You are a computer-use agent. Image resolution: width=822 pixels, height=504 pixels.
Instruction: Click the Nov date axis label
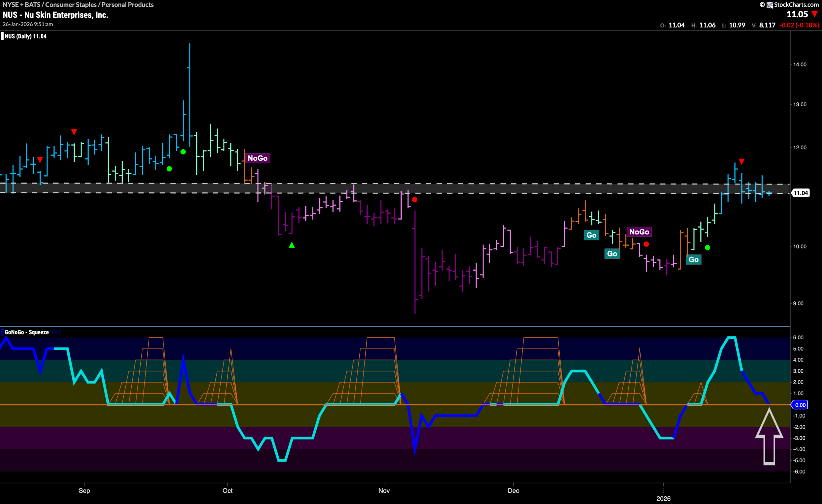click(384, 491)
